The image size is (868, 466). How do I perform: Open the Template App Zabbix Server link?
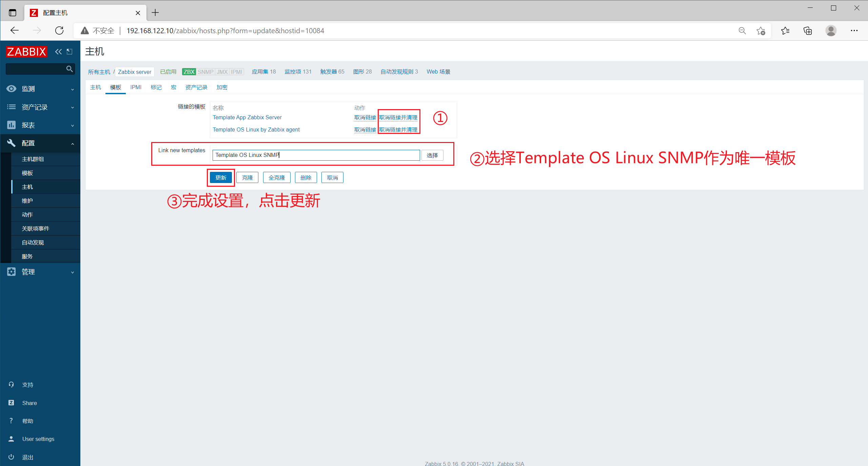click(x=247, y=117)
